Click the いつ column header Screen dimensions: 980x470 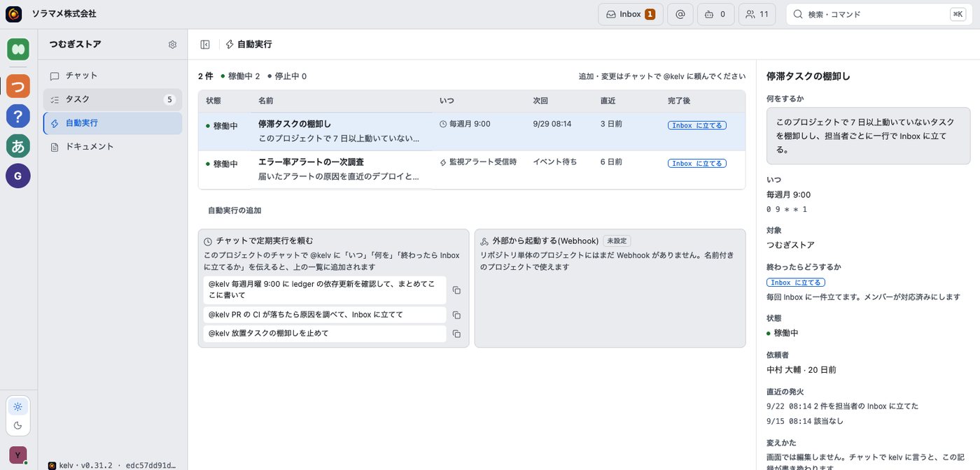coord(447,101)
